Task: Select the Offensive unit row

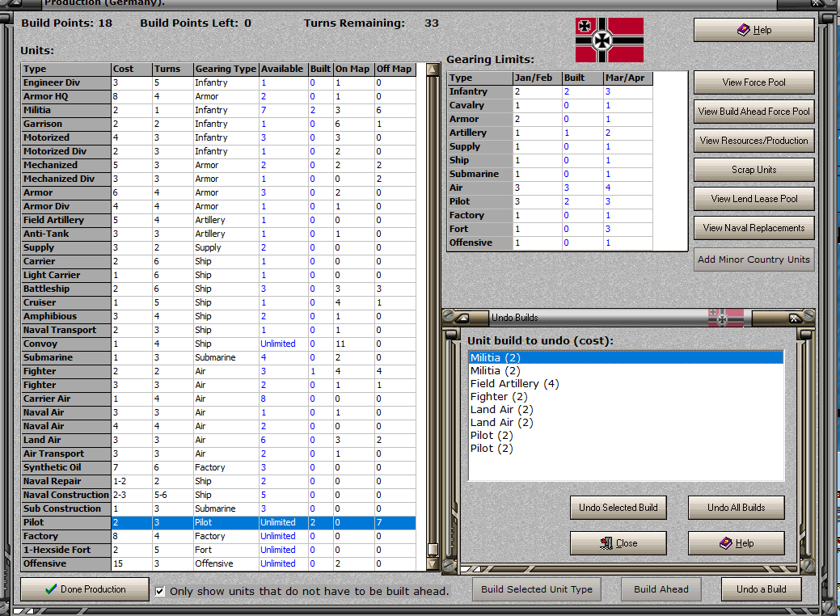Action: coord(218,564)
